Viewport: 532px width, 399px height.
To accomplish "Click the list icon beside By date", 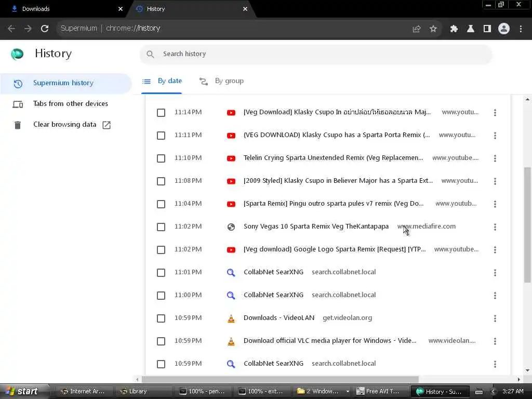I will 146,82.
